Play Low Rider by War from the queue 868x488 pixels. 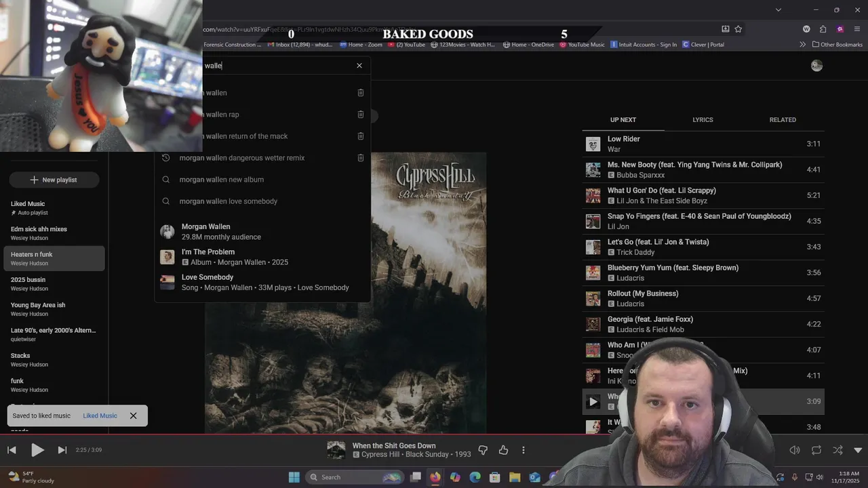coord(703,144)
